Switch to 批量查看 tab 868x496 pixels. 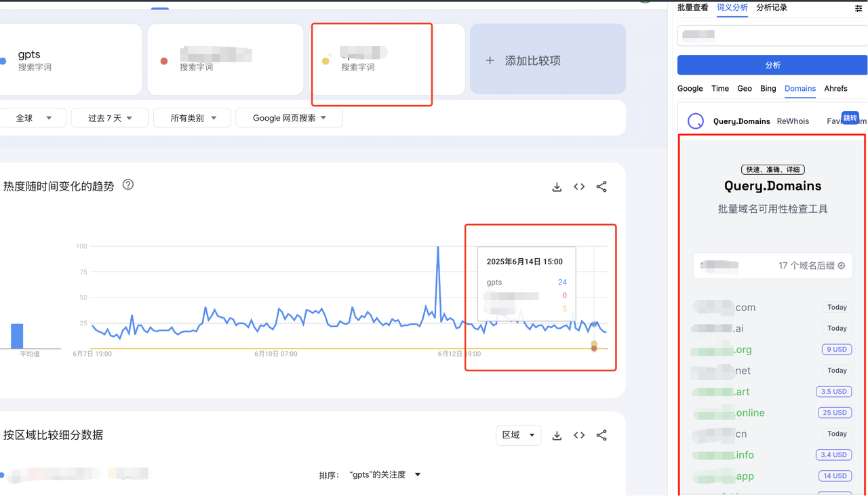[x=692, y=7]
